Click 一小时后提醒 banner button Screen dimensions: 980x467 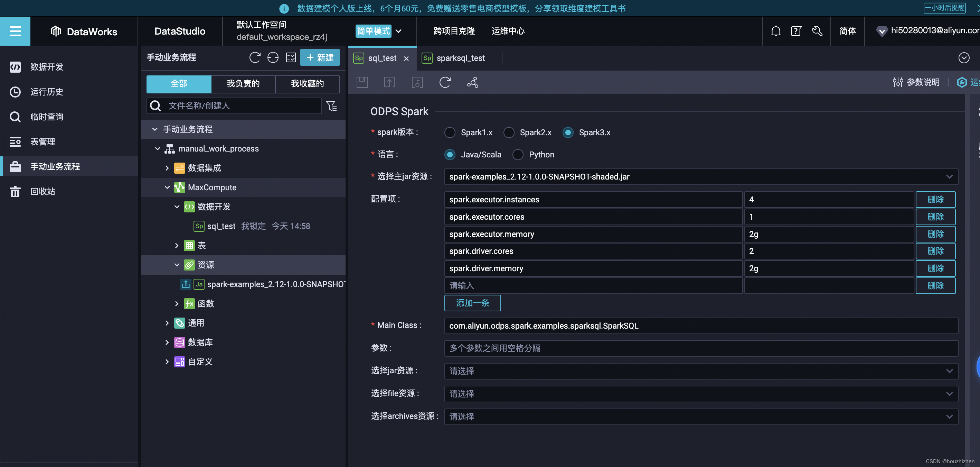944,8
